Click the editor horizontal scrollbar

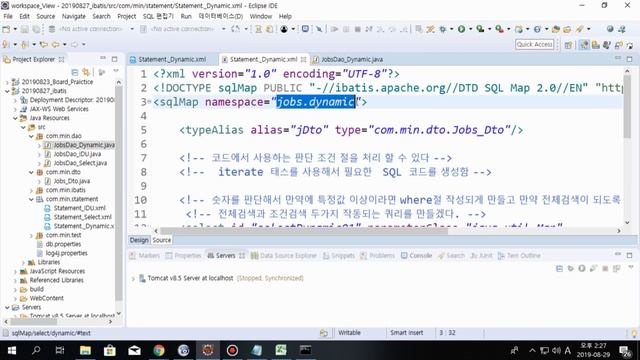point(304,231)
